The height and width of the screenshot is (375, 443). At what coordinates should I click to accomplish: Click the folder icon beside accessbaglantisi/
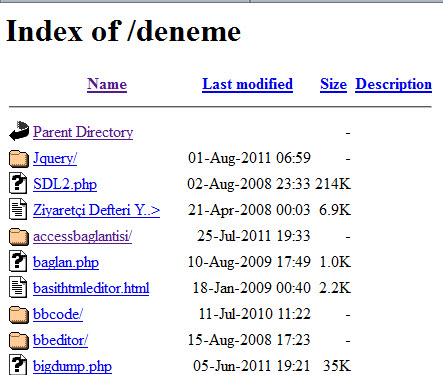click(x=19, y=236)
